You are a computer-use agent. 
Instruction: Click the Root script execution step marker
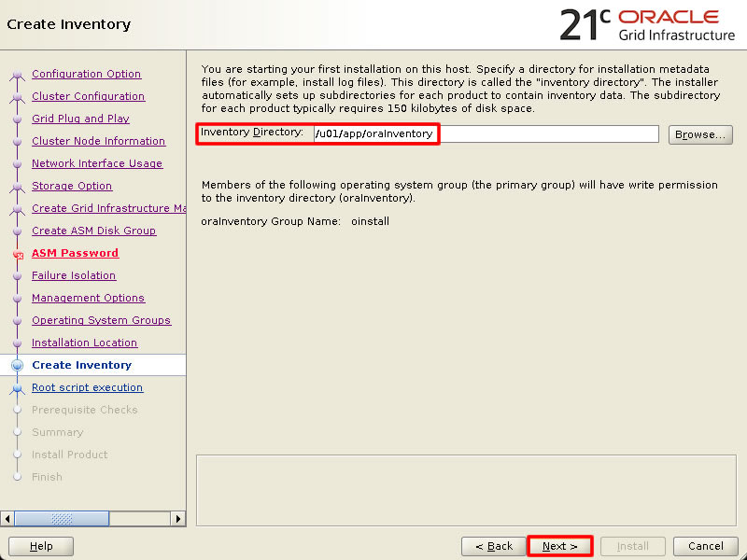point(17,388)
